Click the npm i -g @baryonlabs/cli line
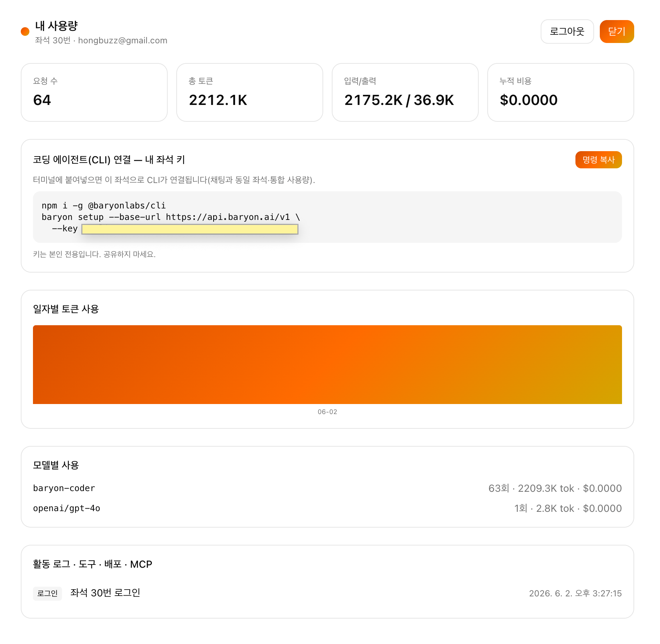Viewport: 660px width, 644px height. click(104, 206)
